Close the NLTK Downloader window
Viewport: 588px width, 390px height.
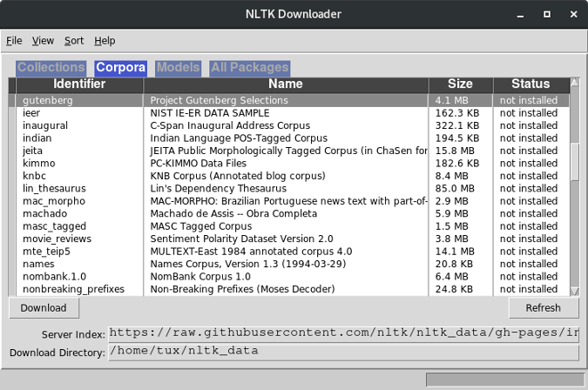pyautogui.click(x=573, y=14)
